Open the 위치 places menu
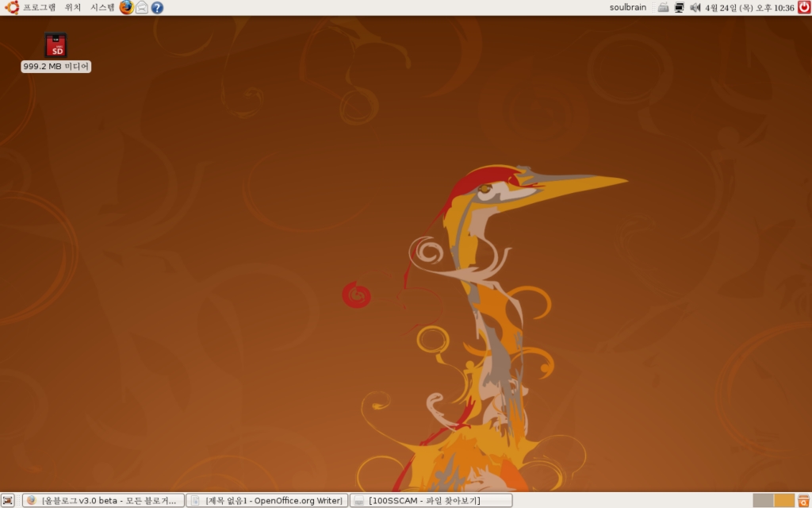Screen dimensions: 812x508 (x=73, y=7)
